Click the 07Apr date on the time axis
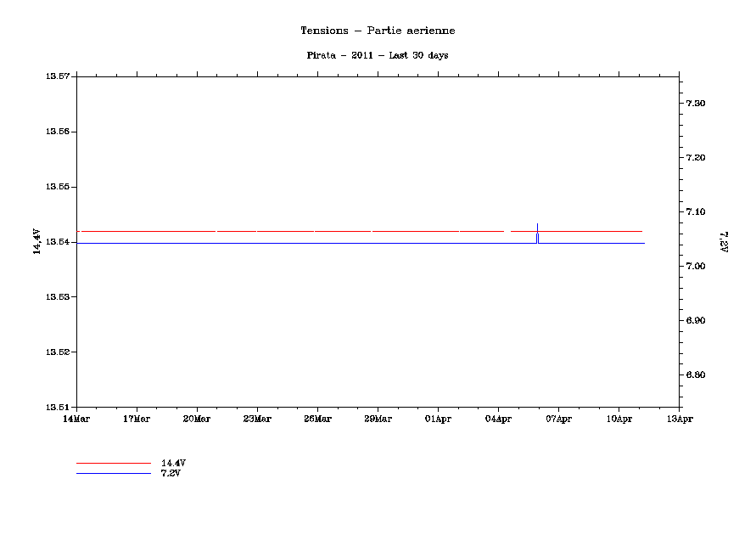Image resolution: width=756 pixels, height=535 pixels. pyautogui.click(x=558, y=419)
